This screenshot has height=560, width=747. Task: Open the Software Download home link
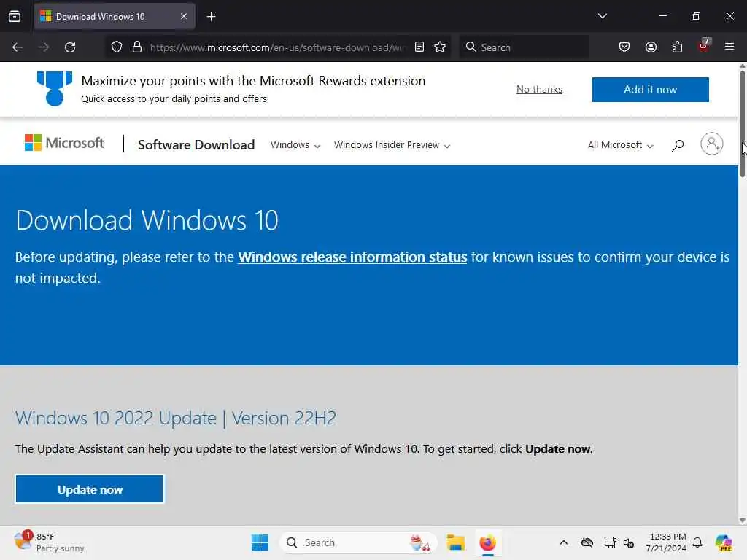[x=196, y=145]
